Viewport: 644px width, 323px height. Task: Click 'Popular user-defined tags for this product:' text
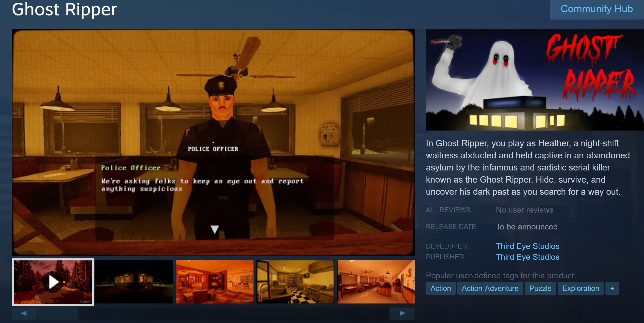[x=501, y=275]
